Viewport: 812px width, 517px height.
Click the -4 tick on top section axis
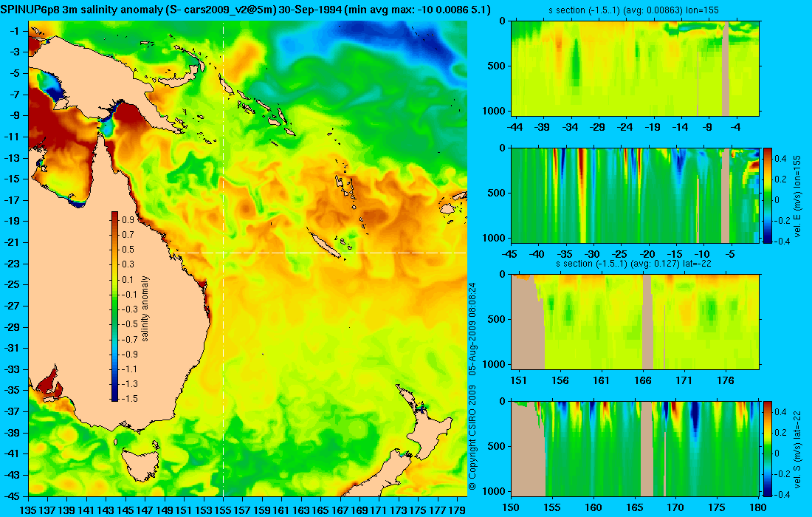[x=735, y=127]
